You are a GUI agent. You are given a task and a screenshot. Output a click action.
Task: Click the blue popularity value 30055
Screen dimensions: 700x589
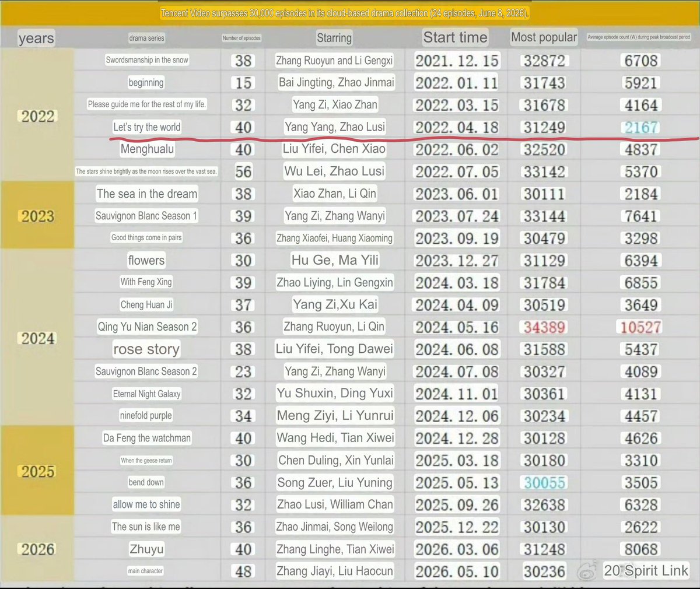coord(544,482)
